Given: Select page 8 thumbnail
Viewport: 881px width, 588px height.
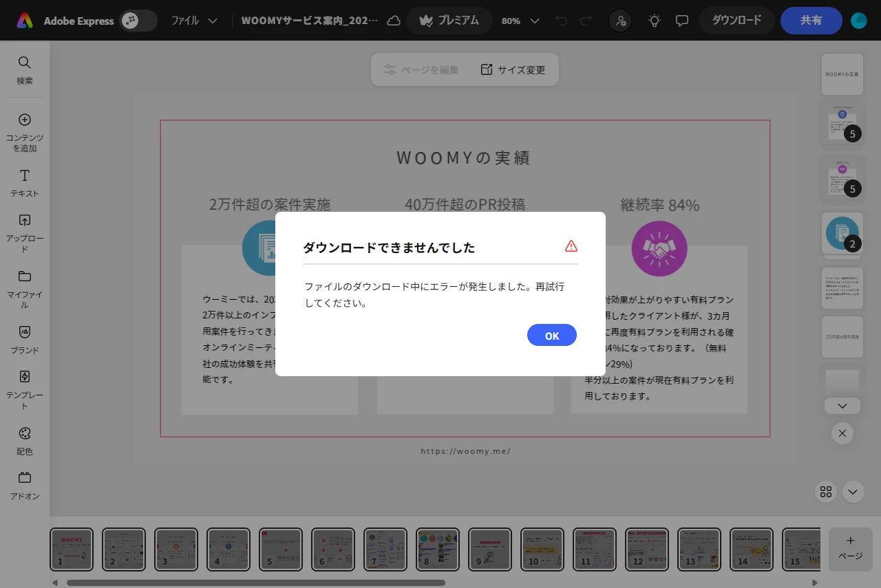Looking at the screenshot, I should (438, 549).
